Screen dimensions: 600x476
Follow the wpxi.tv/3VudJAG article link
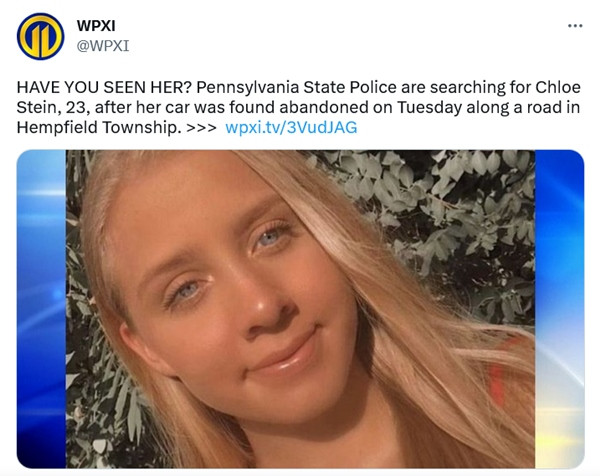(x=291, y=127)
